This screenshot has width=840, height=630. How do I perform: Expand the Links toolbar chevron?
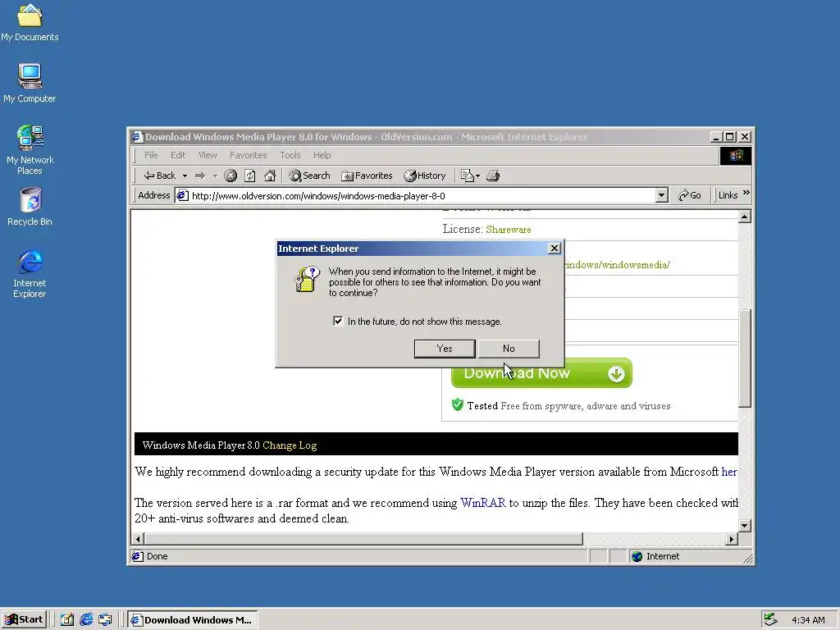pos(746,193)
